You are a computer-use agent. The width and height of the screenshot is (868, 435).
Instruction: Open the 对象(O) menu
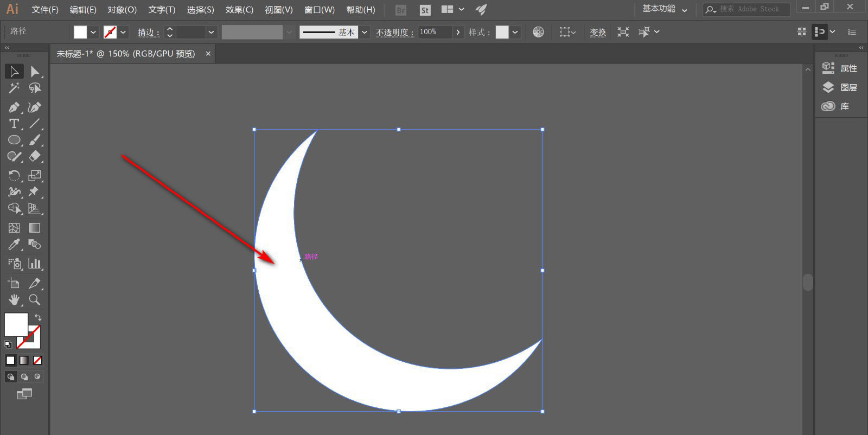[122, 10]
